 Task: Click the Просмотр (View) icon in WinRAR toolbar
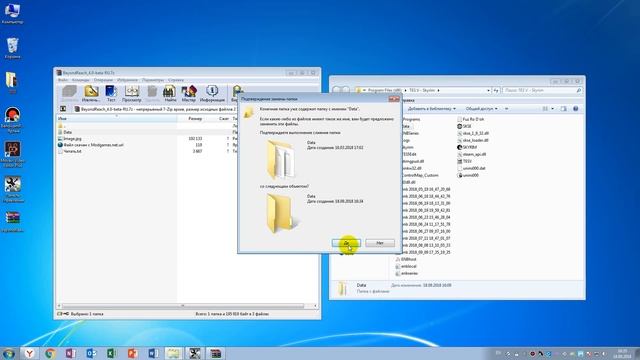coord(132,93)
